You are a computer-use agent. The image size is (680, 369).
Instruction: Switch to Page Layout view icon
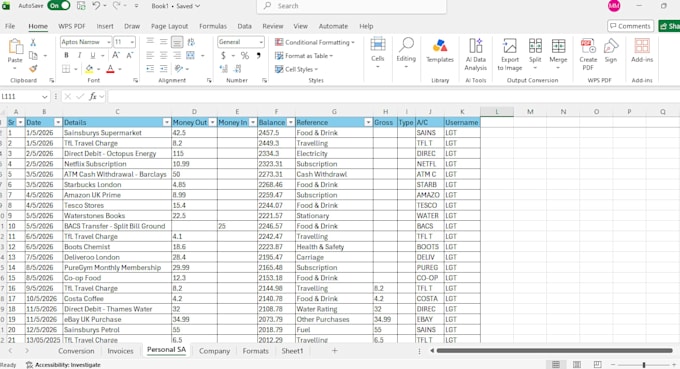point(577,365)
